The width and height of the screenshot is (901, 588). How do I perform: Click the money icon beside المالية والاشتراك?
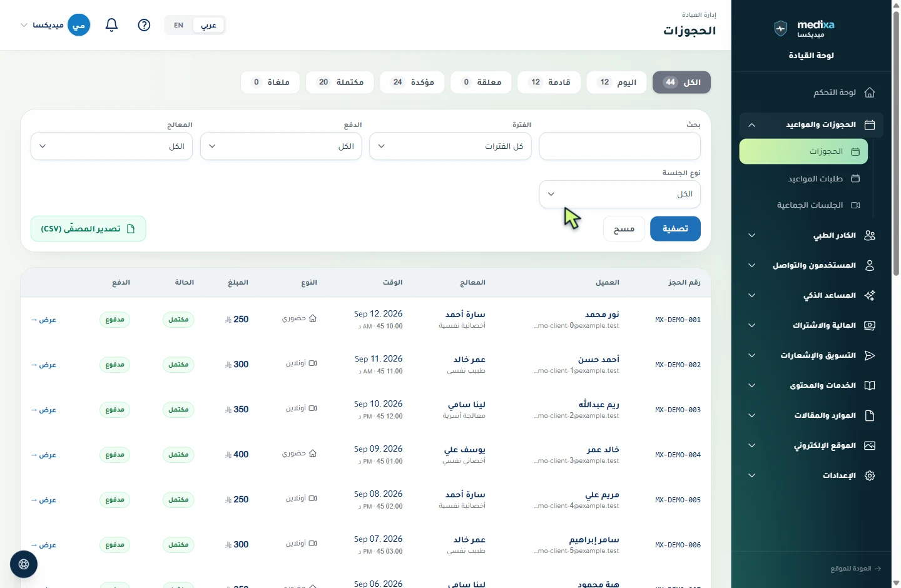click(x=870, y=325)
